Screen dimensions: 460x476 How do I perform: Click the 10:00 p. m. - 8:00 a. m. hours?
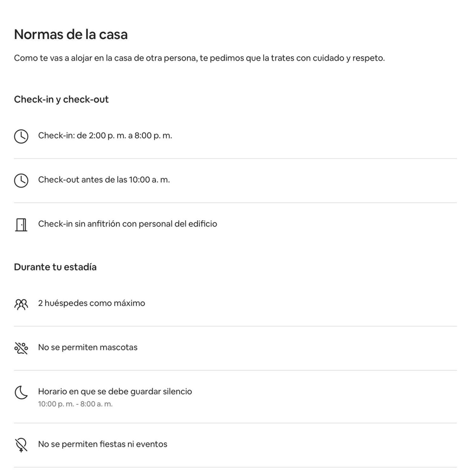pyautogui.click(x=75, y=404)
